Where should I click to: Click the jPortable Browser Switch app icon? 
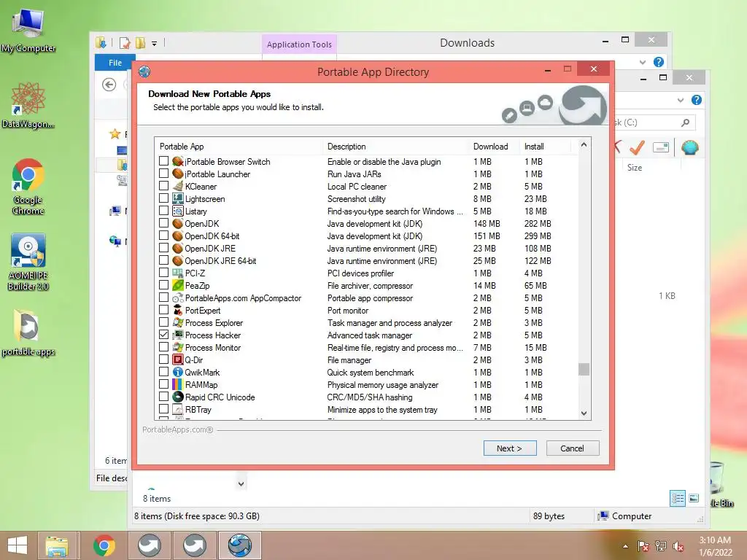coord(178,161)
